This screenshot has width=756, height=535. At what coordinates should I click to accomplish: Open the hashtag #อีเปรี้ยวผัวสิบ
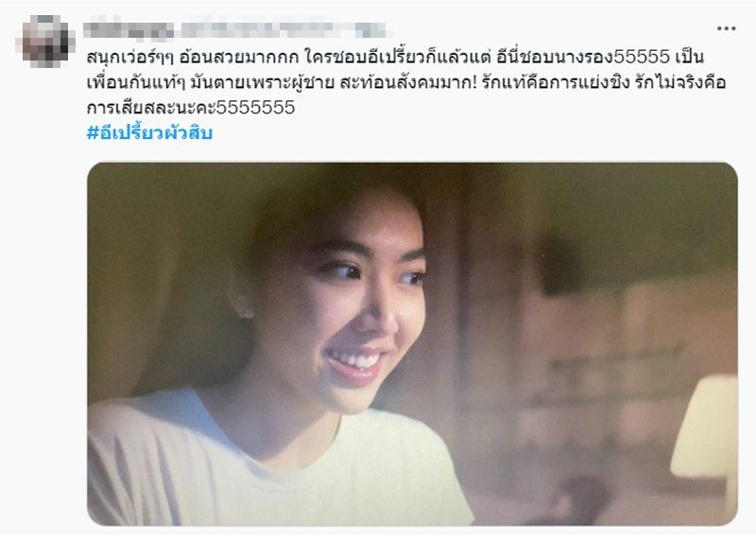point(149,132)
